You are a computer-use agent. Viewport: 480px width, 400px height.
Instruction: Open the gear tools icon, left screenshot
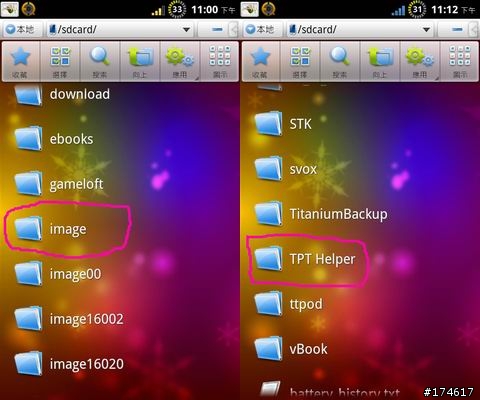(180, 61)
